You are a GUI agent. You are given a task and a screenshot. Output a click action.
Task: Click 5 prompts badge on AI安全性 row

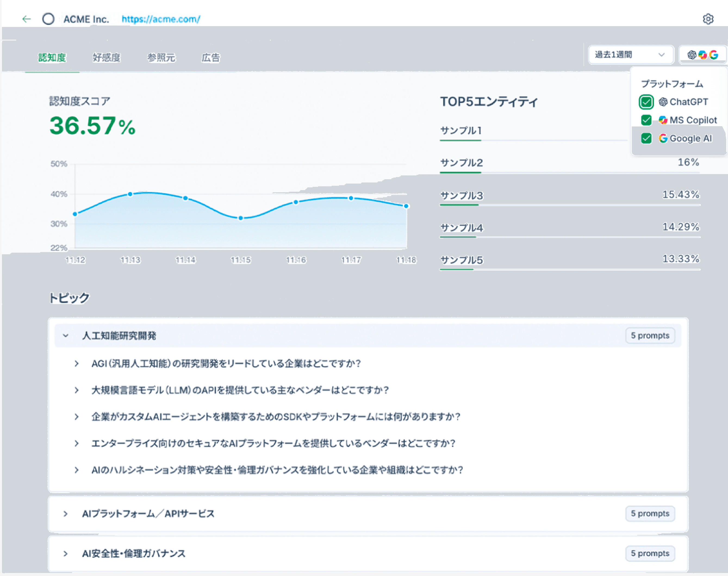coord(650,553)
